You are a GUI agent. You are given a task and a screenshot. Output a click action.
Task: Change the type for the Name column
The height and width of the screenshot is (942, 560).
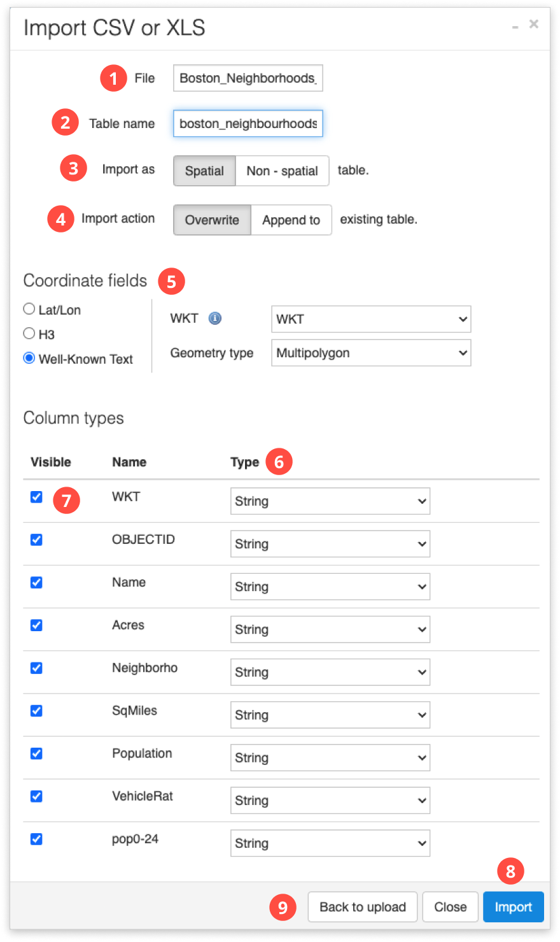coord(330,586)
